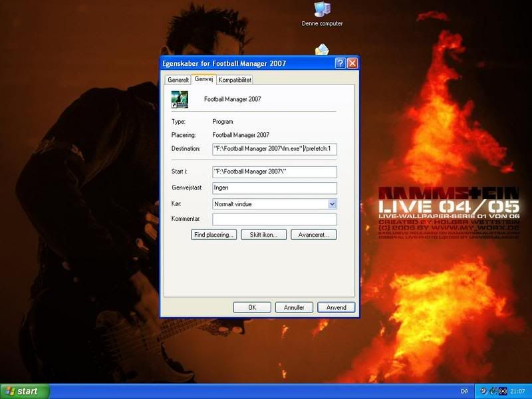The height and width of the screenshot is (399, 532).
Task: Click the Football Manager 2007 shortcut icon
Action: [x=180, y=99]
